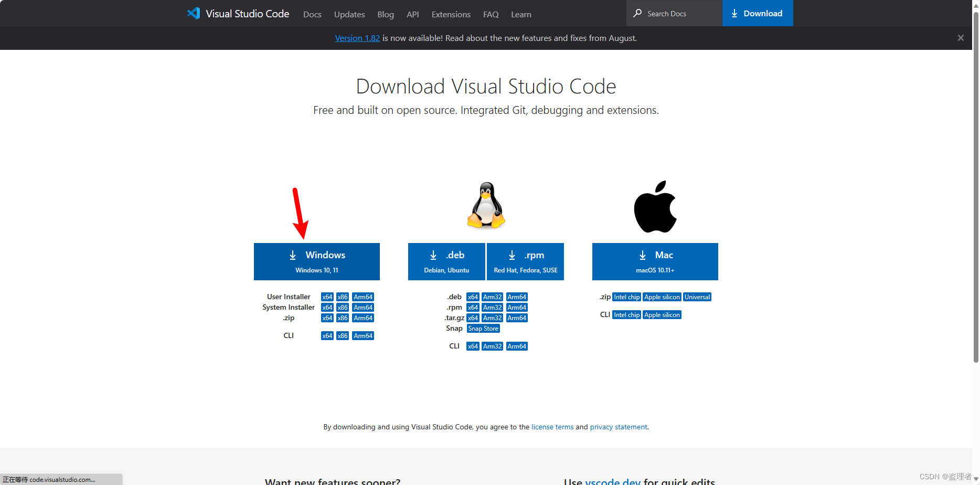Open the privacy statement link
Screen dimensions: 980x485
coord(619,427)
